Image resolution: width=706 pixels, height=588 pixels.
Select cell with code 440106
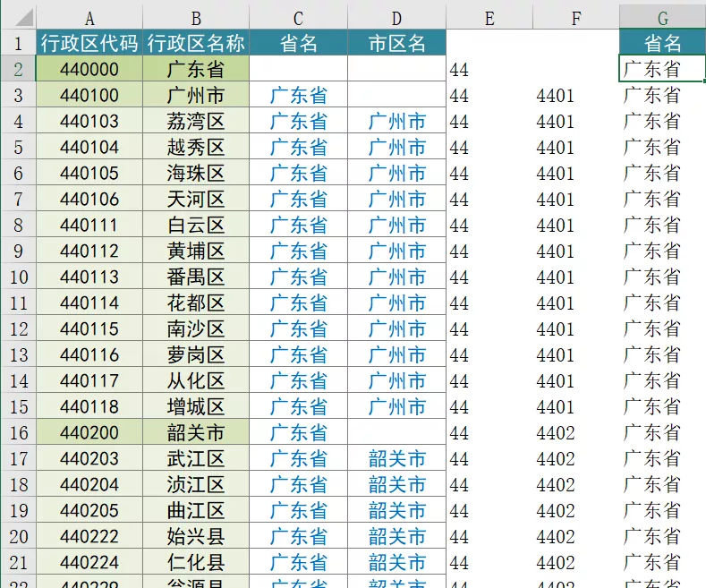click(89, 199)
